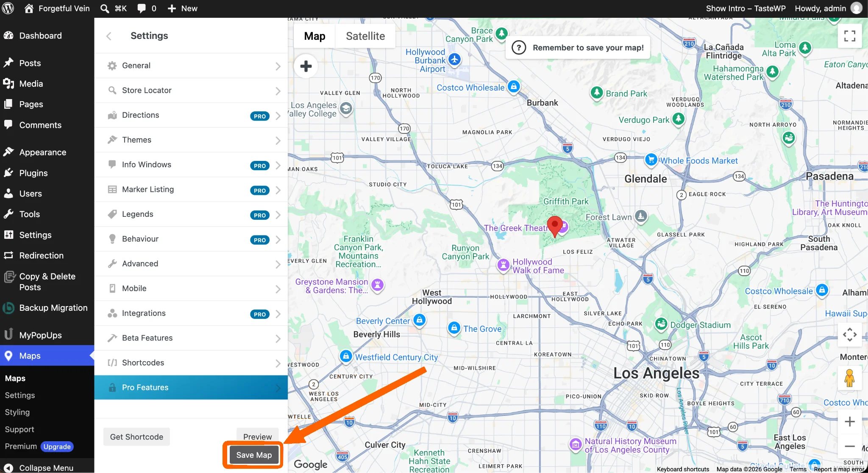Zoom in on the map with plus icon
This screenshot has height=473, width=868.
[849, 421]
